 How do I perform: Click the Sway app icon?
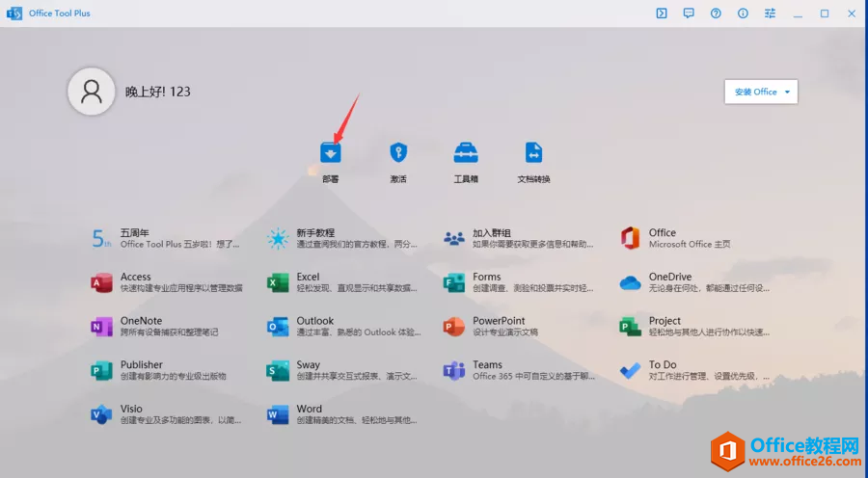click(x=278, y=371)
